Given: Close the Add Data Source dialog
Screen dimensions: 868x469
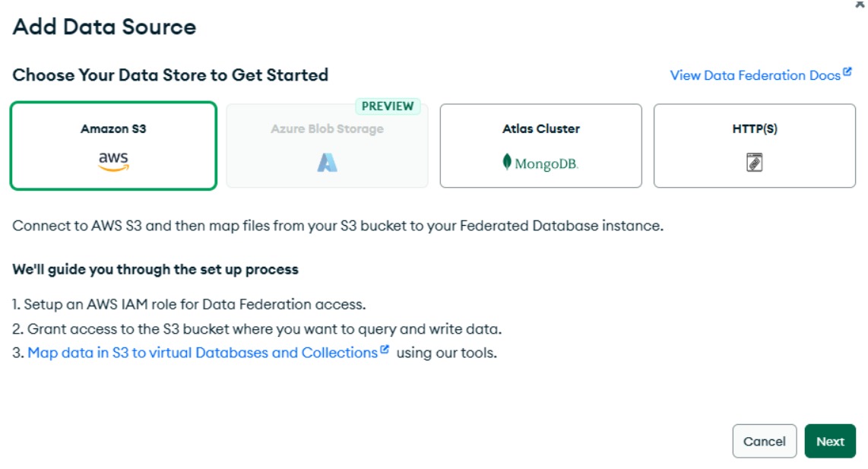Looking at the screenshot, I should click(x=860, y=5).
